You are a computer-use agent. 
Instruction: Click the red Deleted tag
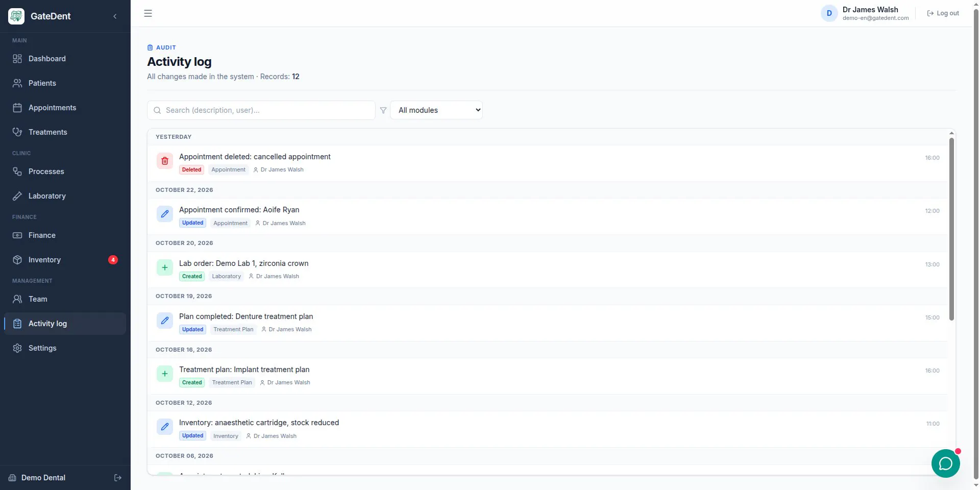(x=191, y=170)
